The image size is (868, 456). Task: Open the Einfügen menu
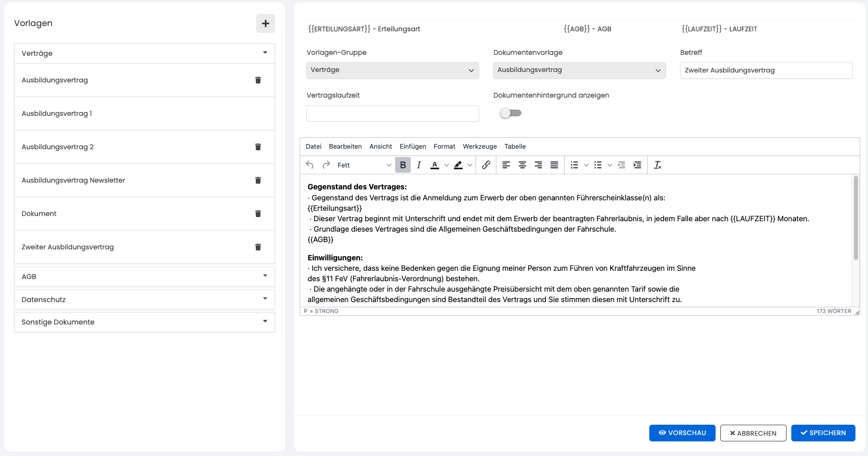click(413, 147)
